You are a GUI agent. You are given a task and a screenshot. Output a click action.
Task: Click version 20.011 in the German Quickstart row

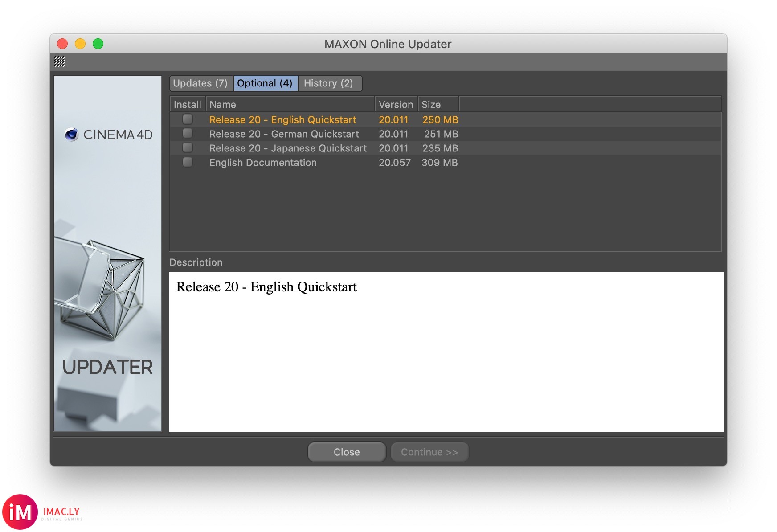(393, 134)
